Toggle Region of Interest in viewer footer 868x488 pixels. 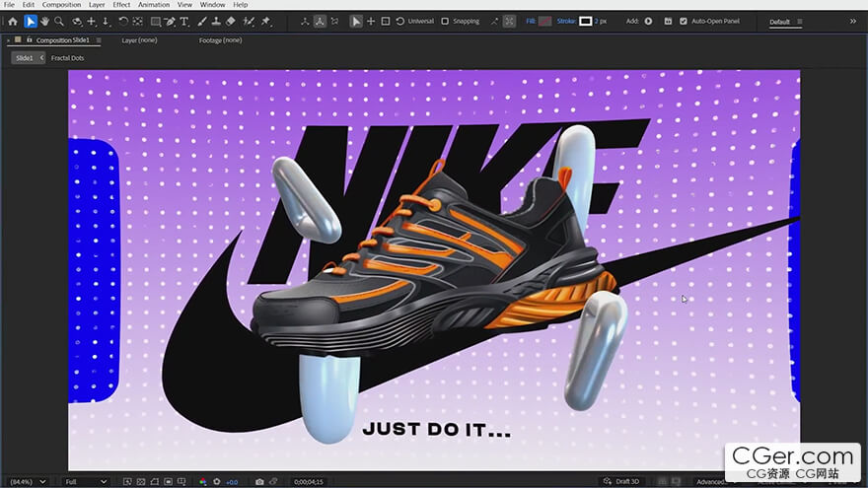pos(169,482)
